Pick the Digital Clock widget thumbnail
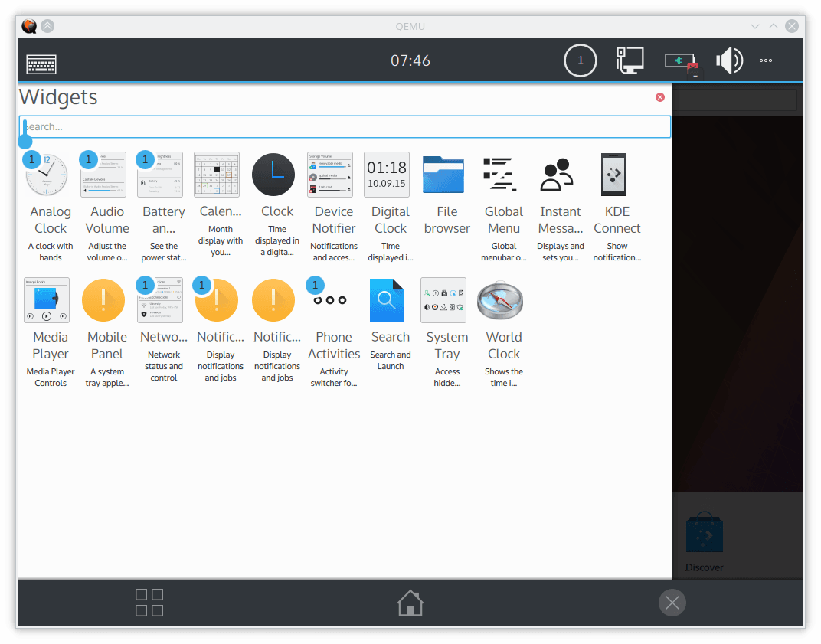The height and width of the screenshot is (644, 821). tap(387, 175)
